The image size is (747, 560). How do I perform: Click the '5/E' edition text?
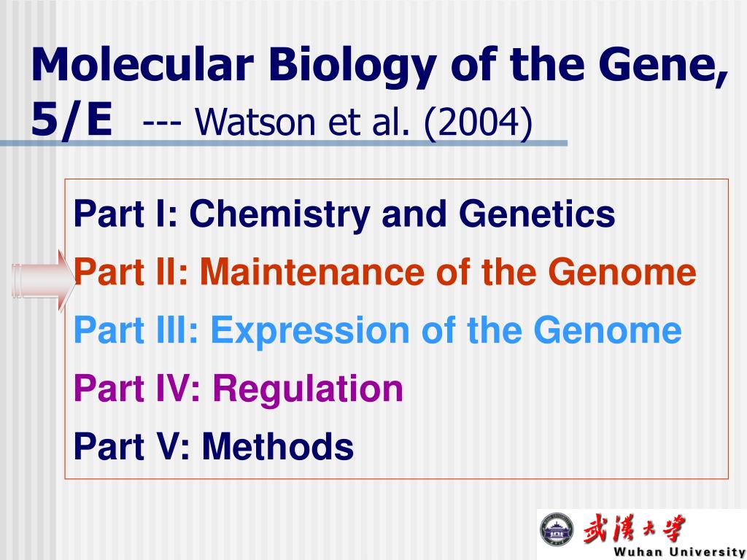[71, 120]
